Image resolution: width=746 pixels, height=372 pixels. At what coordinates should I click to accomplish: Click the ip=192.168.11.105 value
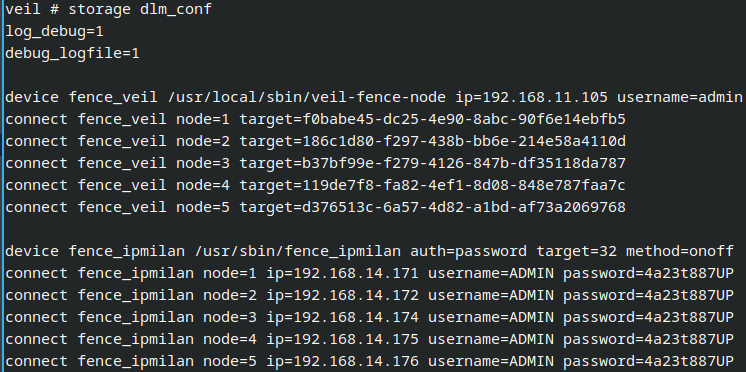coord(531,98)
